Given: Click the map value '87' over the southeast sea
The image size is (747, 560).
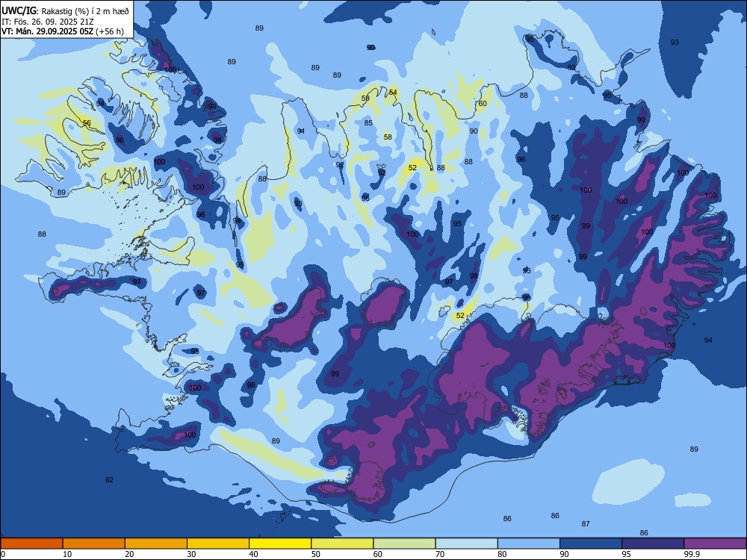Looking at the screenshot, I should click(586, 524).
